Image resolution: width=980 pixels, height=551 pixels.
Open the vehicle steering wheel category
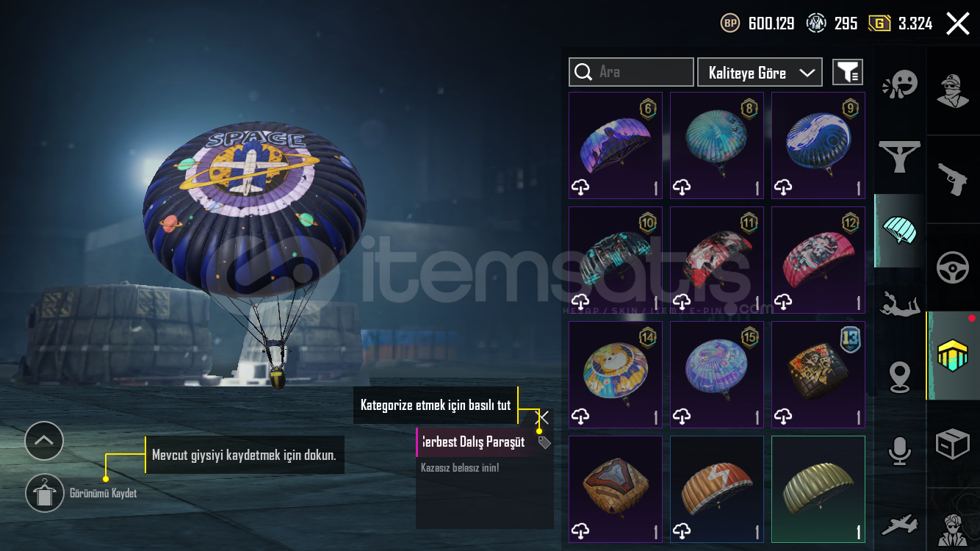(x=953, y=267)
